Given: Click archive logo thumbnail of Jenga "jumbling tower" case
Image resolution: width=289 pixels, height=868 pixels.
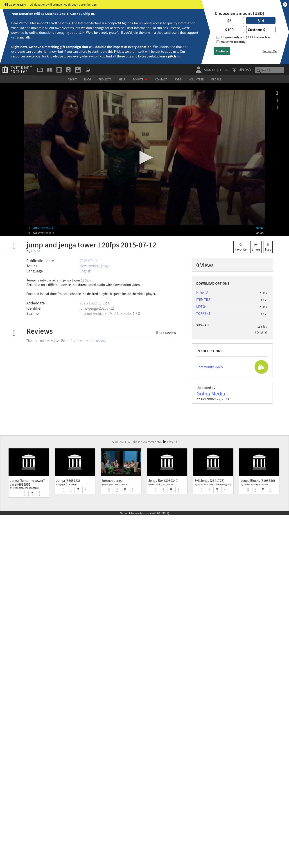Looking at the screenshot, I should tap(29, 462).
